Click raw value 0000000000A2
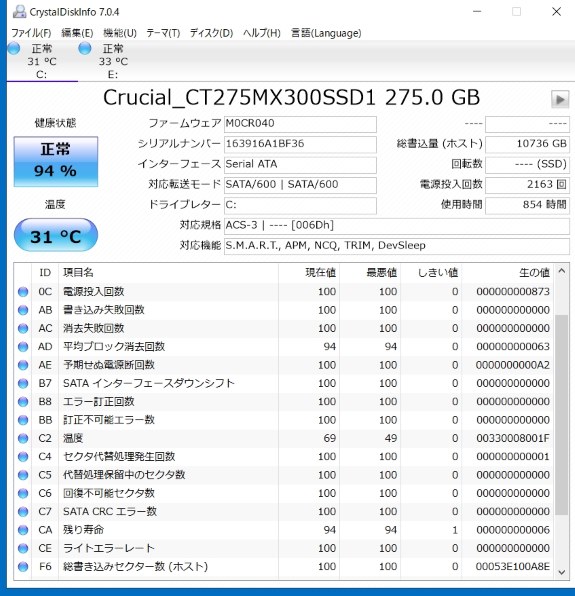 tap(513, 365)
